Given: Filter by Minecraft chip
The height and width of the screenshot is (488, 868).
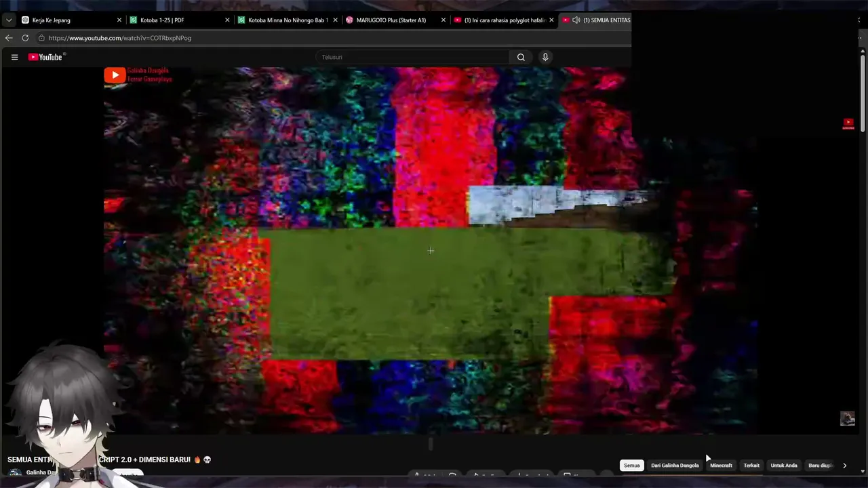Looking at the screenshot, I should click(x=721, y=466).
